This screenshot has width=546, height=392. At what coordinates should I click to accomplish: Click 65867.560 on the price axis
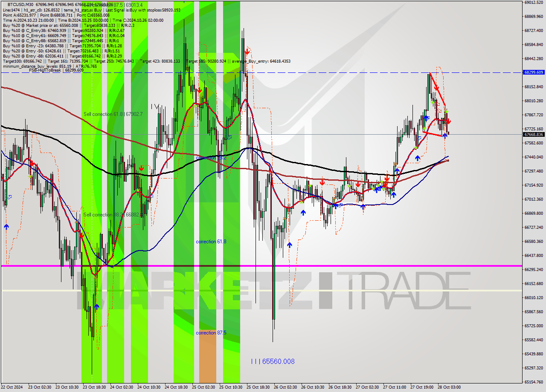(534, 311)
